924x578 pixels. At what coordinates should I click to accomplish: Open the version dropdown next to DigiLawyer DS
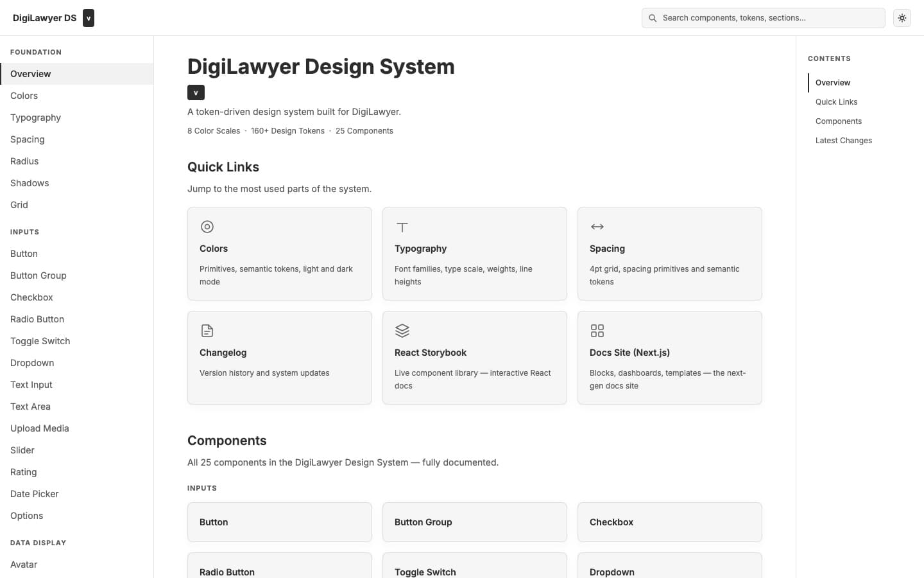coord(89,18)
